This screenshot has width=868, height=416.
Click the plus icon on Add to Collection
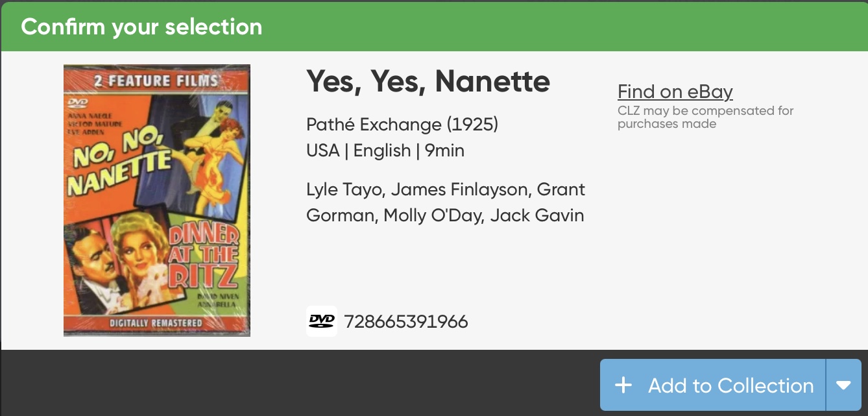pyautogui.click(x=623, y=385)
